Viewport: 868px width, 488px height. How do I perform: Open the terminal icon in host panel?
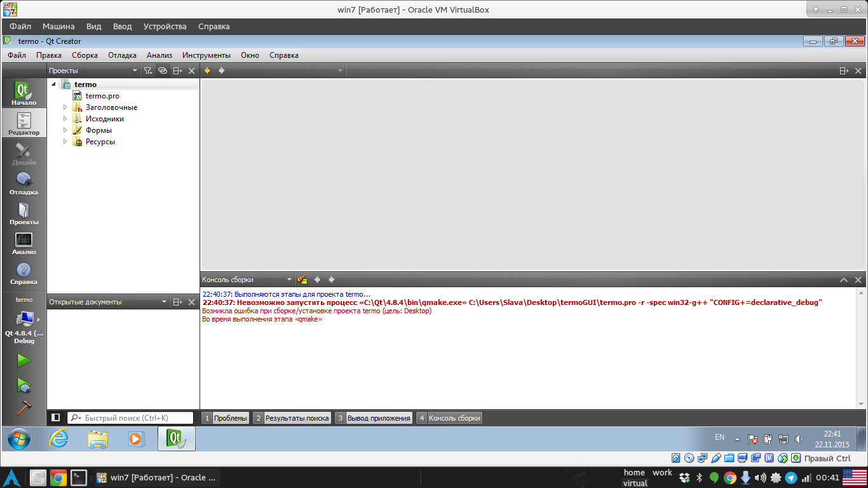tap(79, 478)
